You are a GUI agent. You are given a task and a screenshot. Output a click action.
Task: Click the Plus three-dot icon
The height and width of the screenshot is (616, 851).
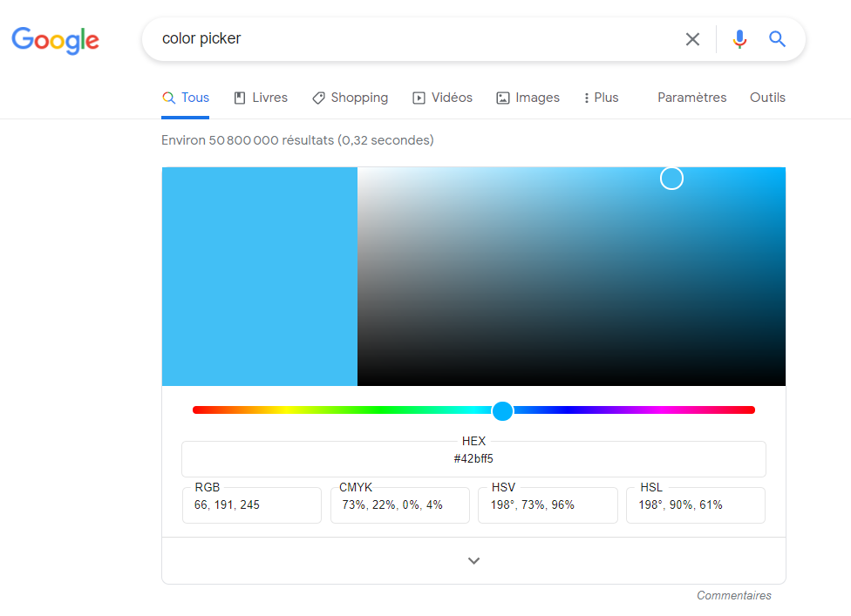tap(587, 97)
